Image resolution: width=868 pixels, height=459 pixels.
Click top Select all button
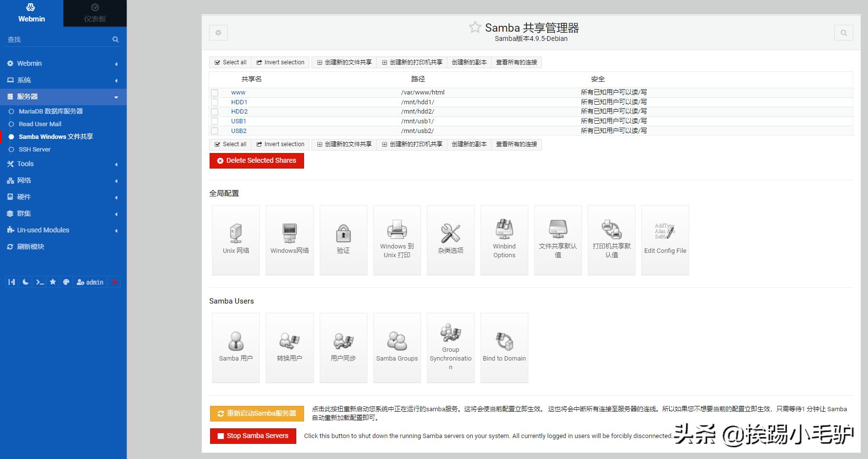[231, 62]
